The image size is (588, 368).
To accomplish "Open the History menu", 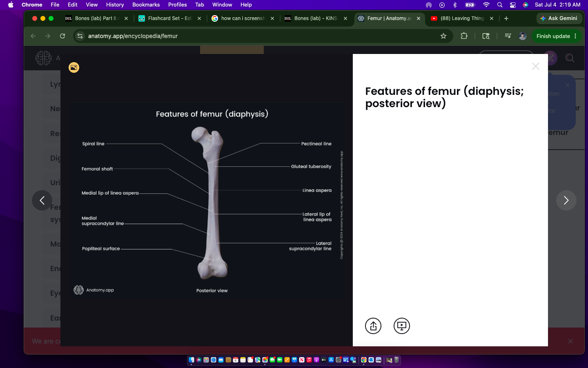I will (x=115, y=4).
